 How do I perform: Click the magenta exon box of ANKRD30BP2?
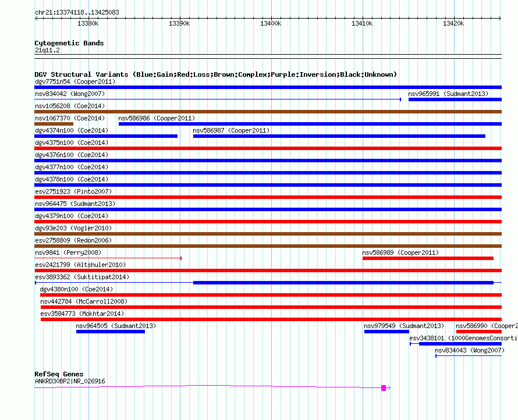point(384,388)
